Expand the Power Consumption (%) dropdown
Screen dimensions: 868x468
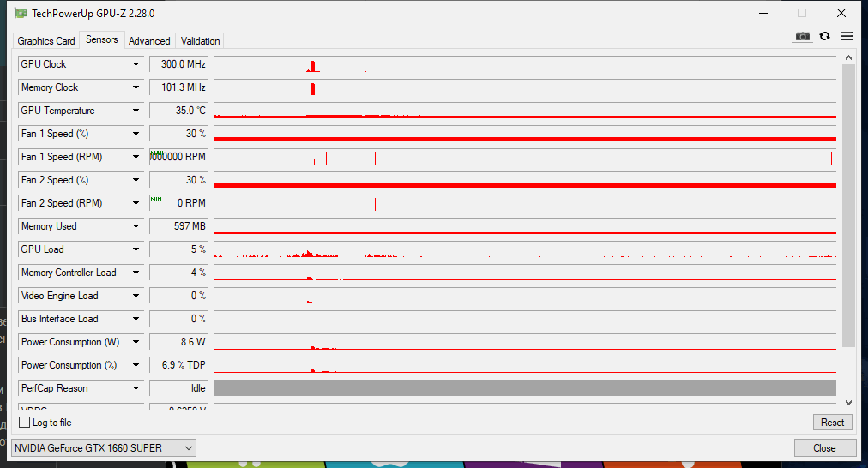[136, 365]
